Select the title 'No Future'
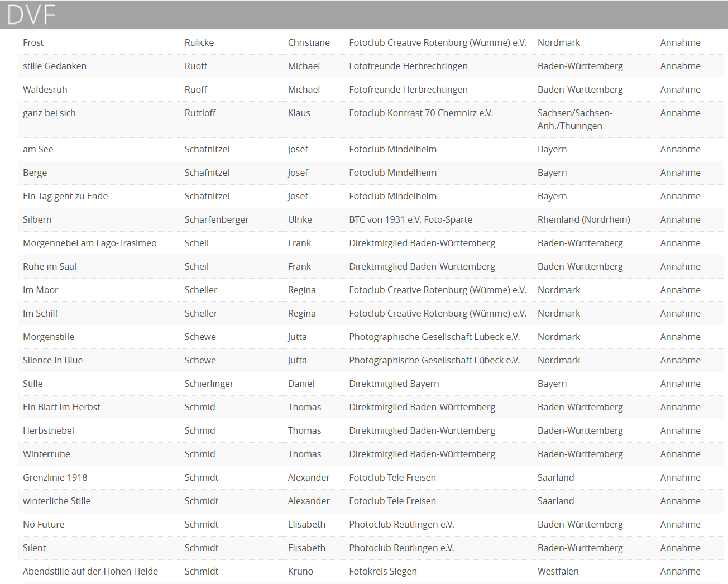The image size is (728, 584). (44, 524)
